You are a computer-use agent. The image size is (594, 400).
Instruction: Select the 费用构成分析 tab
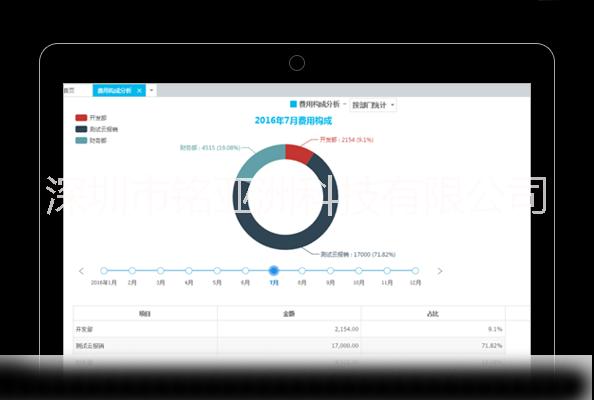tap(114, 91)
